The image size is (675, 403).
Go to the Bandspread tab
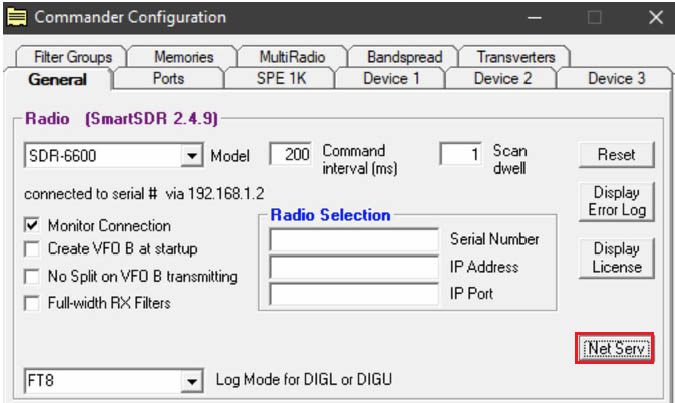pos(404,57)
